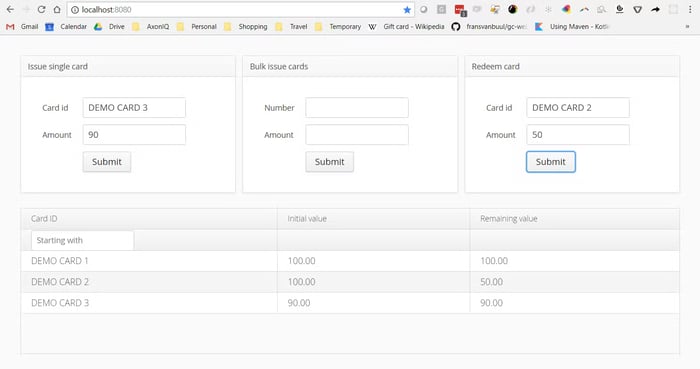Screen dimensions: 700x369
Task: Open the fransvanbuul GitHub bookmark
Action: tap(489, 27)
